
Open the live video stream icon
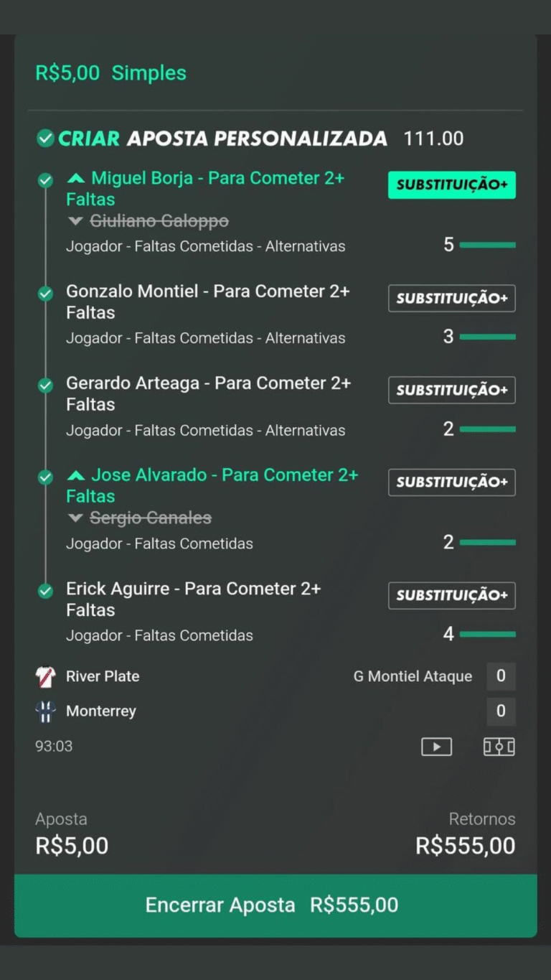coord(436,747)
